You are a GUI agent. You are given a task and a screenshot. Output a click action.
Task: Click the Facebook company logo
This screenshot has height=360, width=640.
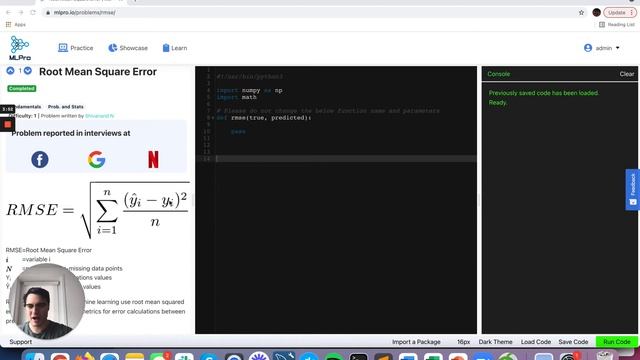coord(40,160)
